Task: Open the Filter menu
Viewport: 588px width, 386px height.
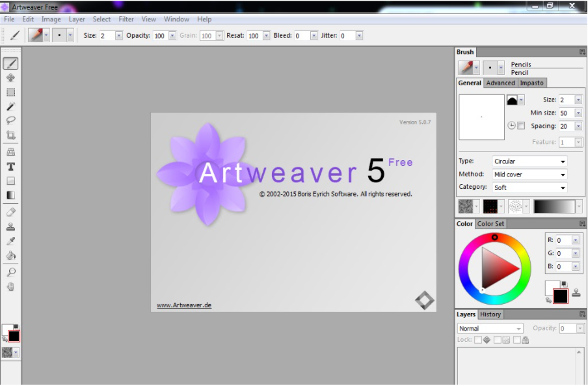Action: (126, 19)
